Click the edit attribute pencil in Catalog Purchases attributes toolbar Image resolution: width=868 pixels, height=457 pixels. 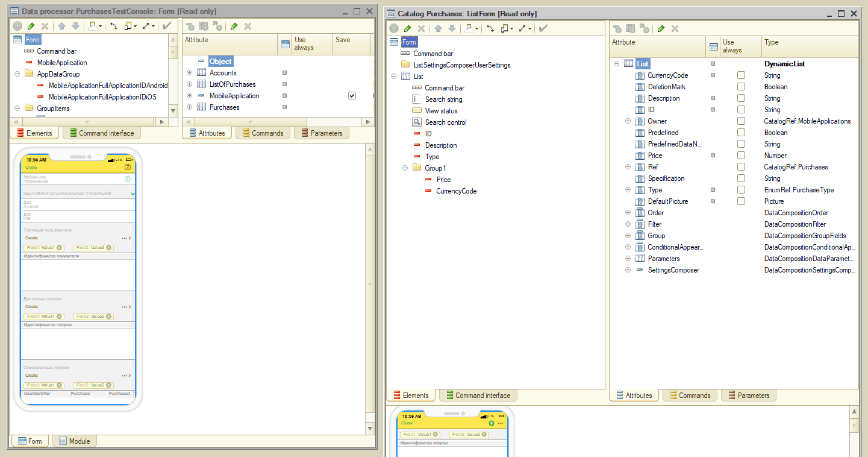pos(661,28)
